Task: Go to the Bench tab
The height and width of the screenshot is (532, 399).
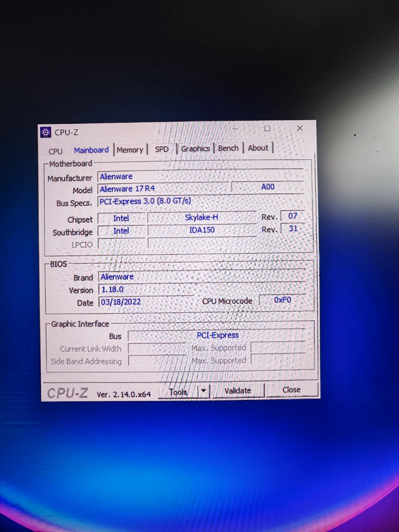Action: [x=228, y=148]
